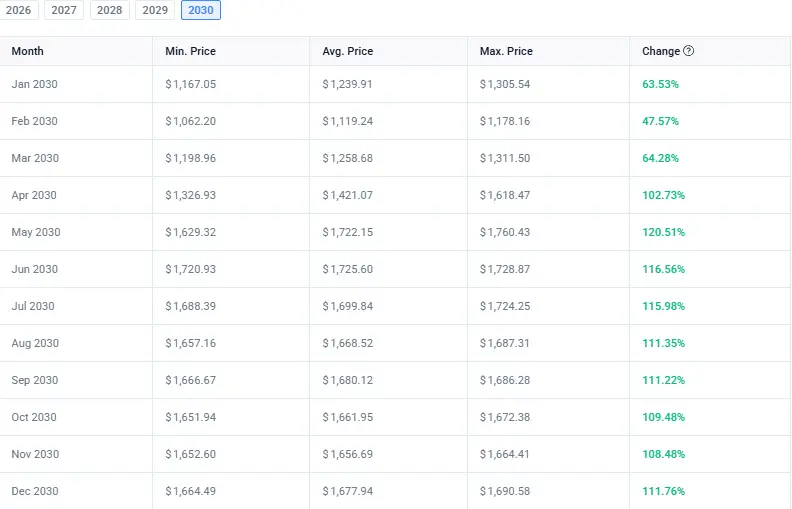The width and height of the screenshot is (792, 509).
Task: Click average price $1,239.91
Action: pyautogui.click(x=348, y=84)
